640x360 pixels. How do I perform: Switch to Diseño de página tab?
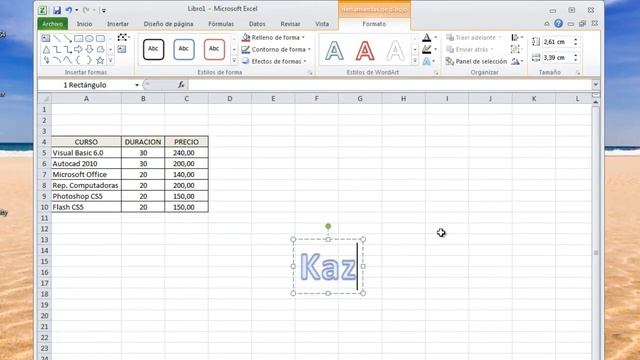169,24
